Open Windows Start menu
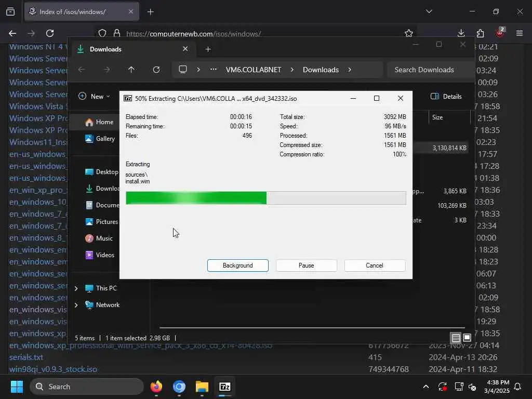Screen dimensions: 532x399 pos(17,387)
